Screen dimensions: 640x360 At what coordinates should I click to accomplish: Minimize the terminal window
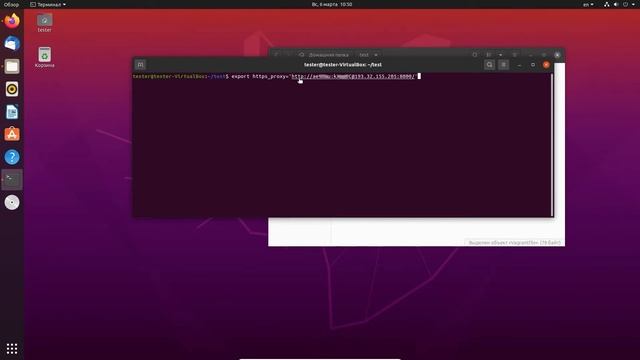pos(519,65)
